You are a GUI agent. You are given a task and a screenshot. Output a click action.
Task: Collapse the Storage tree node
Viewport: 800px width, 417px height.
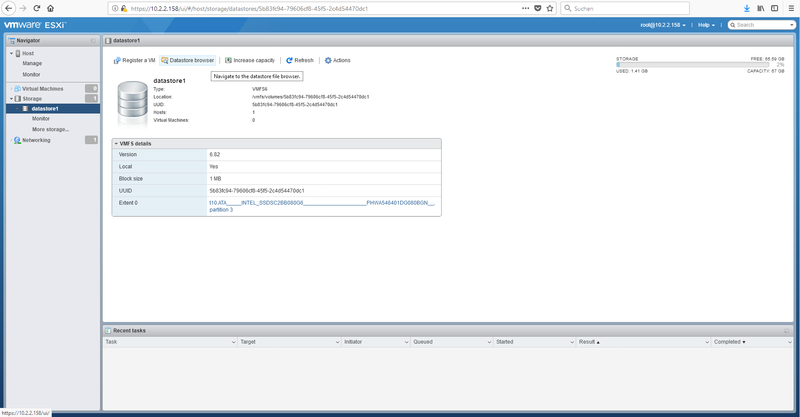click(11, 99)
